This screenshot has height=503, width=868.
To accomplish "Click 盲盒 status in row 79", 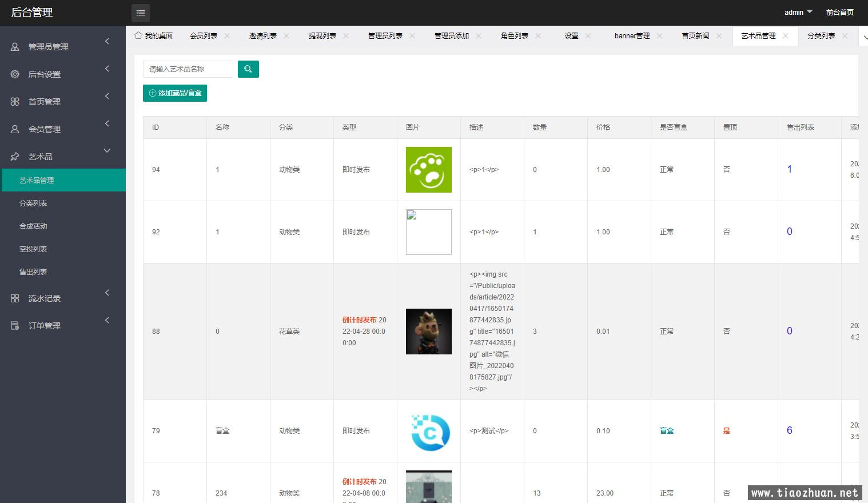I will (667, 431).
